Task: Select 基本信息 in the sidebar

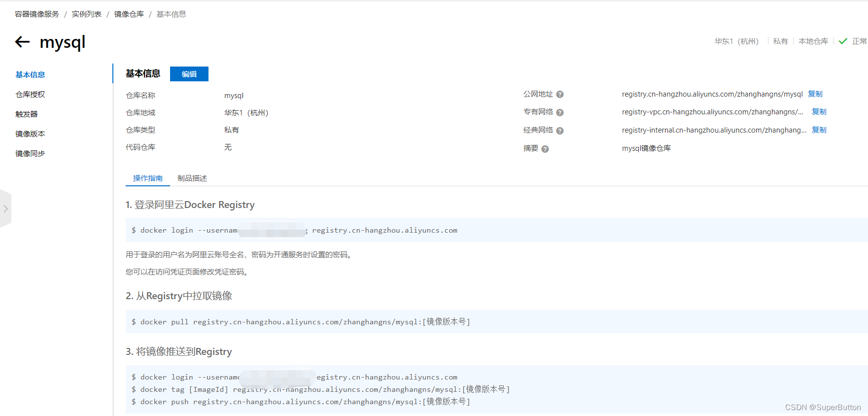Action: 30,74
